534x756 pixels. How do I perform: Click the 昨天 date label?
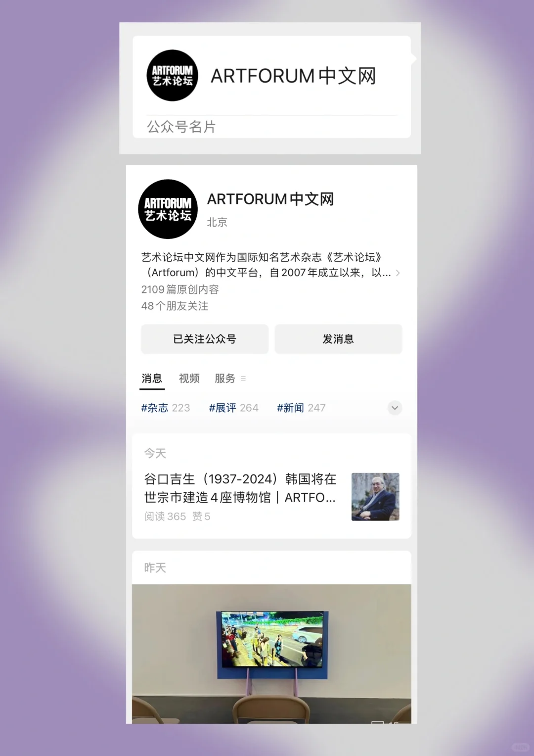[155, 567]
